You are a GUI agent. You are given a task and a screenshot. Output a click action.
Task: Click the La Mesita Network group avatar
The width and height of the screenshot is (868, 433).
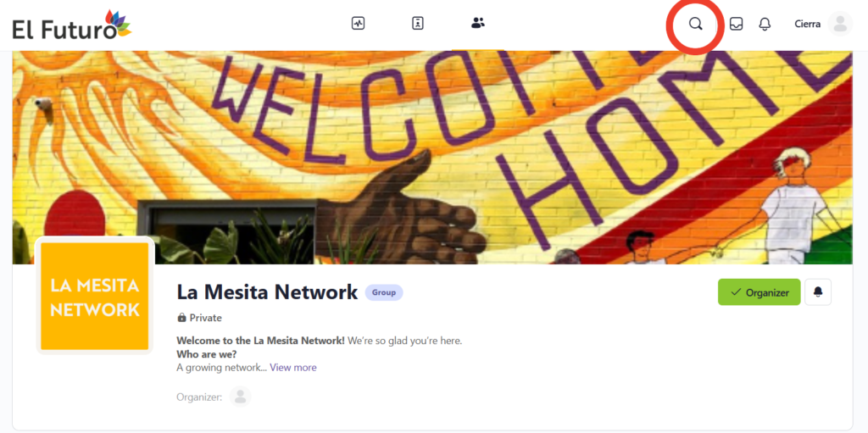pyautogui.click(x=95, y=297)
